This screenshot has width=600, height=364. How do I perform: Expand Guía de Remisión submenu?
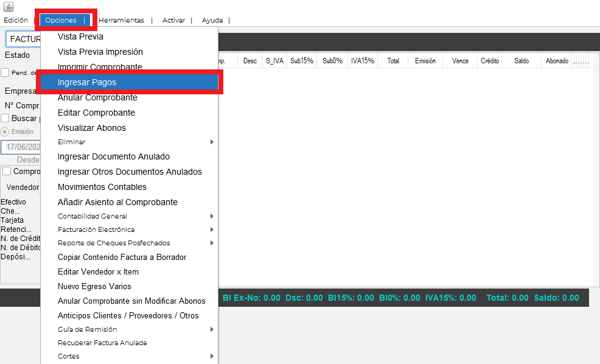130,329
